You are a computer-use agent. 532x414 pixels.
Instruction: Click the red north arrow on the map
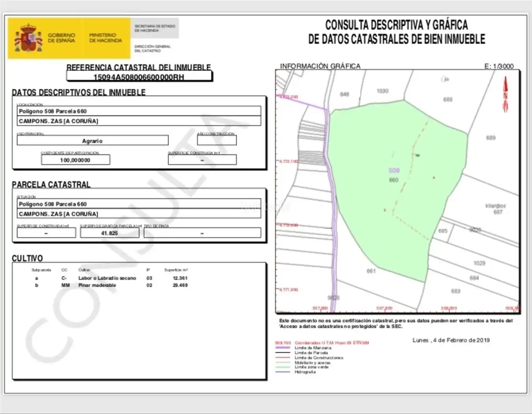pos(505,94)
